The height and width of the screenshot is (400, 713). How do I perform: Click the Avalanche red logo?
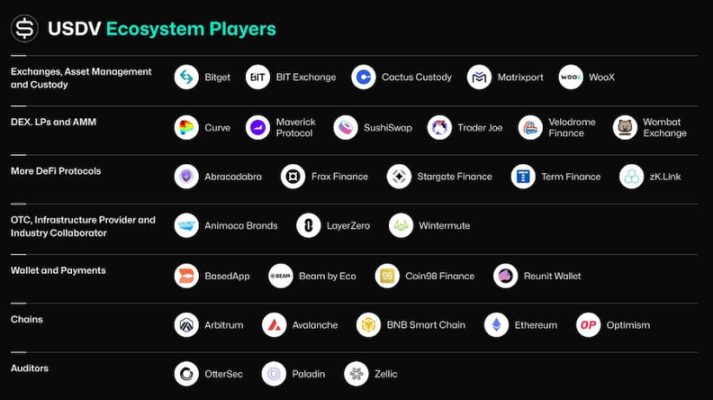274,325
